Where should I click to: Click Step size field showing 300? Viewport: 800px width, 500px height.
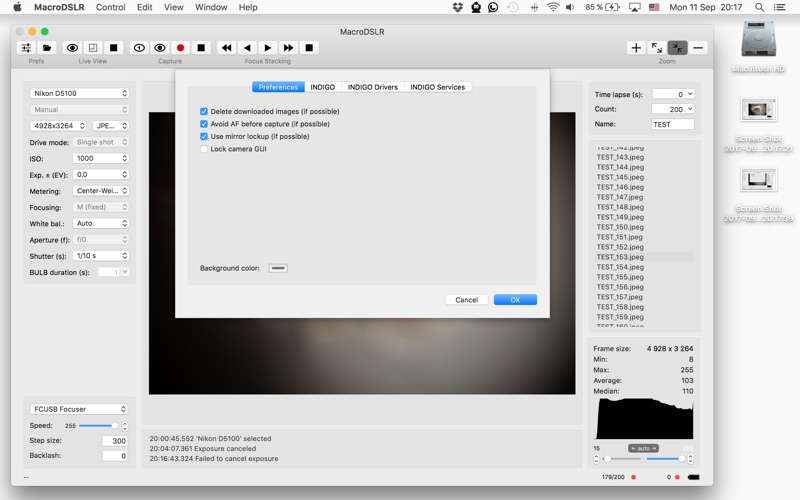click(x=114, y=441)
